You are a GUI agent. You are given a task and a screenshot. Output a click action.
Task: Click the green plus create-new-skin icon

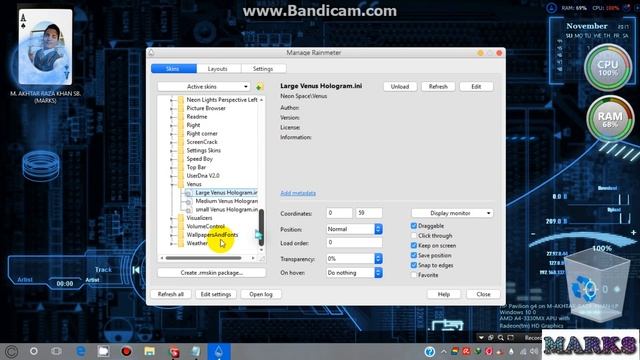(260, 87)
